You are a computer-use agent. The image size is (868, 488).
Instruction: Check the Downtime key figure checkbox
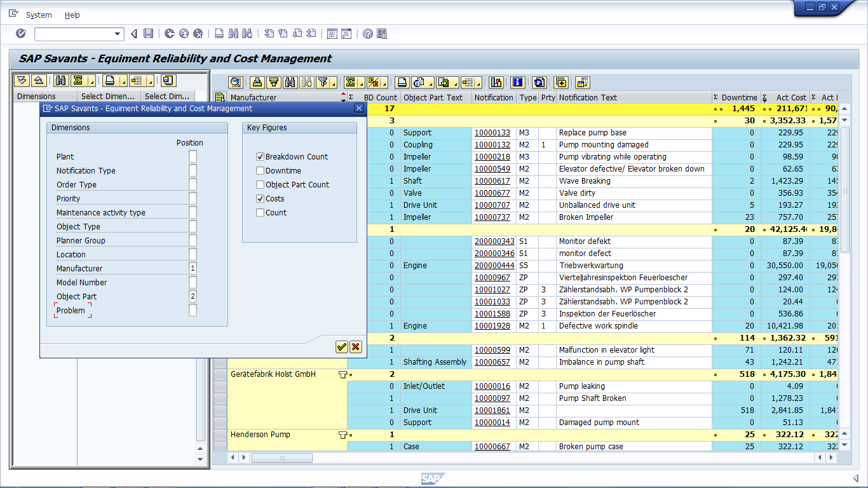[x=260, y=170]
